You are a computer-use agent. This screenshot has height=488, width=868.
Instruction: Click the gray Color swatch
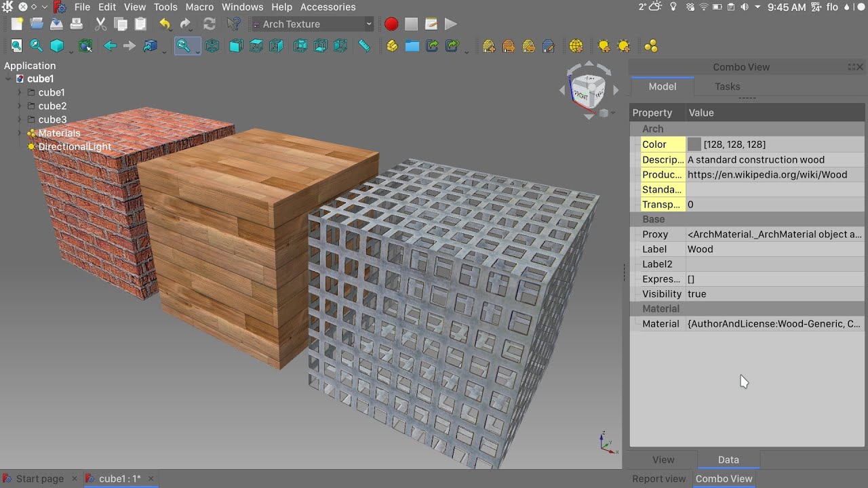(x=694, y=144)
